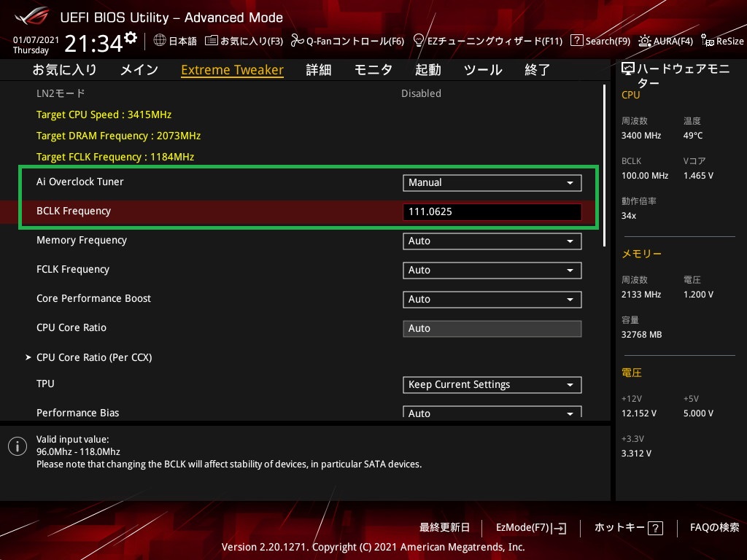Click メモリー section heading
747x560 pixels.
pyautogui.click(x=641, y=254)
